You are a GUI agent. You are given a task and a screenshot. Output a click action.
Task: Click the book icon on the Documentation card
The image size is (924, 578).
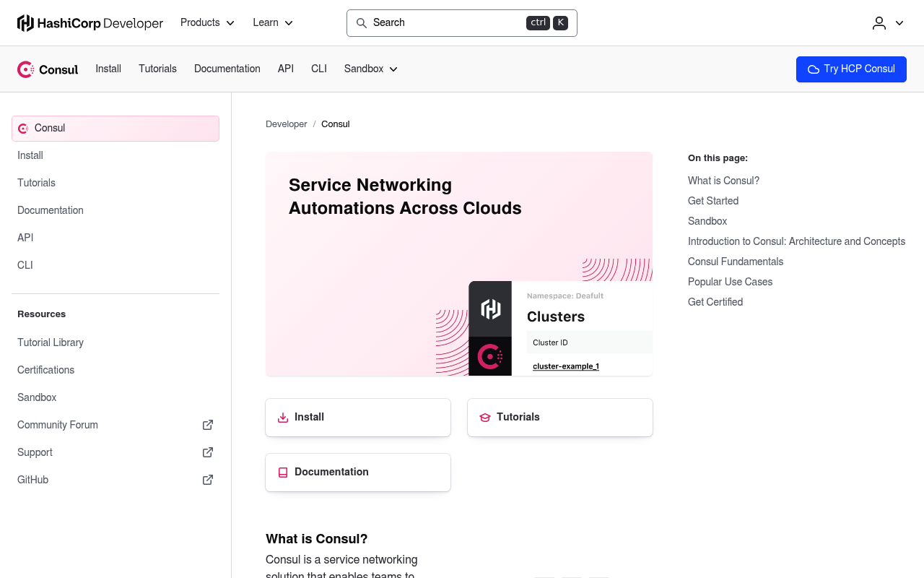(283, 473)
